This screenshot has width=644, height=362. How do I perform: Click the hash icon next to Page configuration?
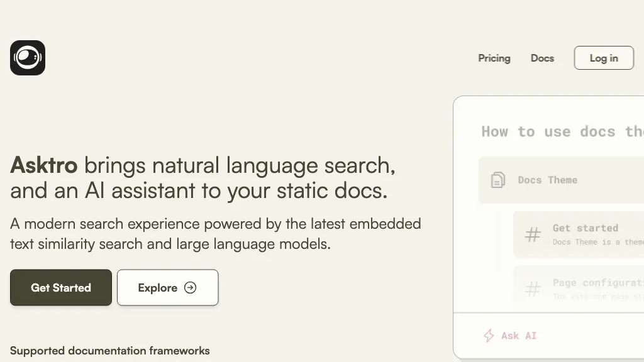(533, 288)
